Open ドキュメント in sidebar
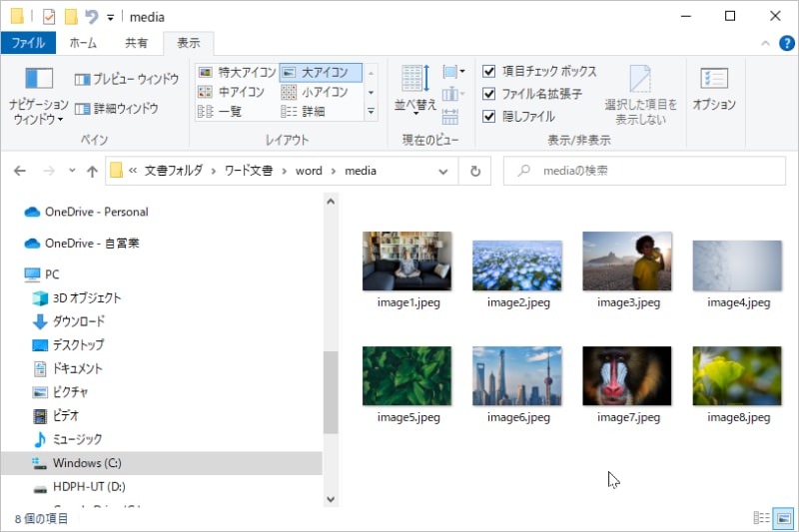This screenshot has width=799, height=532. [68, 368]
